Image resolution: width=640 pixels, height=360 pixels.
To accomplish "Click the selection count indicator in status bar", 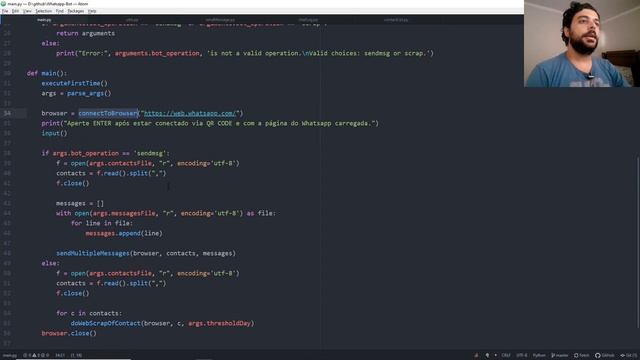I will click(76, 356).
